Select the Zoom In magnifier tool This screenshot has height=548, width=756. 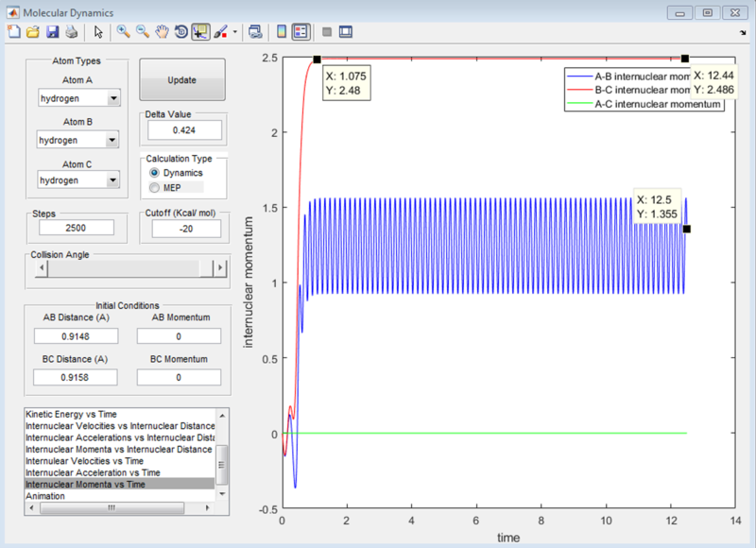[123, 32]
